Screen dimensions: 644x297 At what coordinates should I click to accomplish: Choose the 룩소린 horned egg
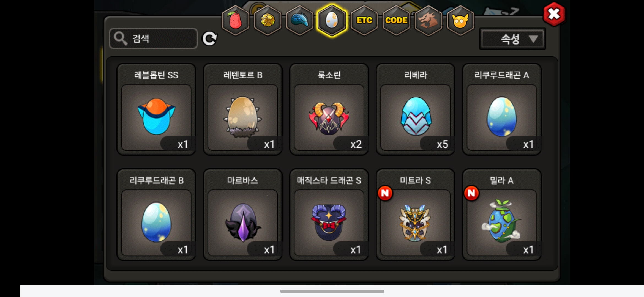click(329, 109)
